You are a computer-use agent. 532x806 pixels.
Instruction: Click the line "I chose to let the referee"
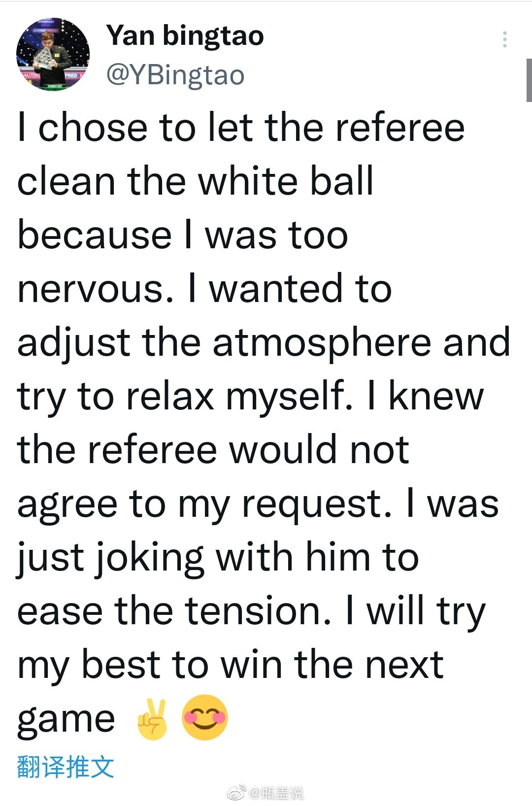(x=241, y=128)
